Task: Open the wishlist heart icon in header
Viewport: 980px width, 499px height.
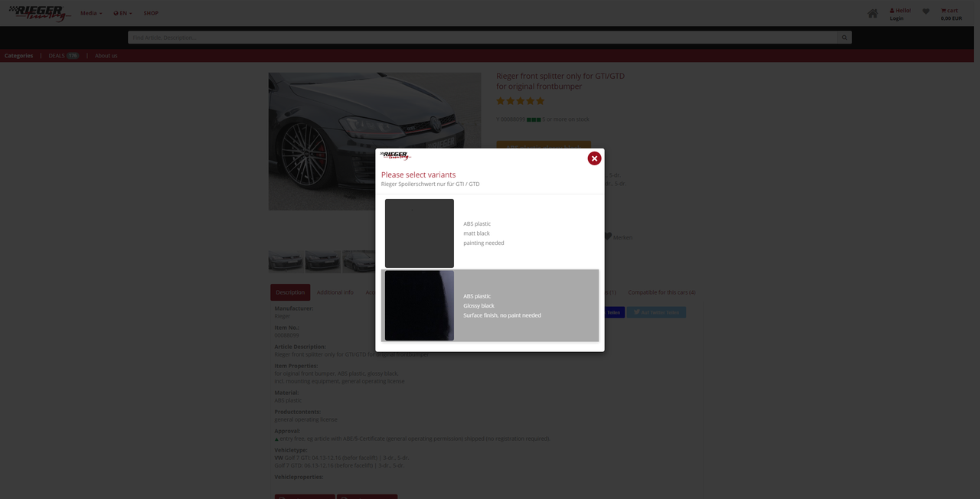Action: pos(926,11)
